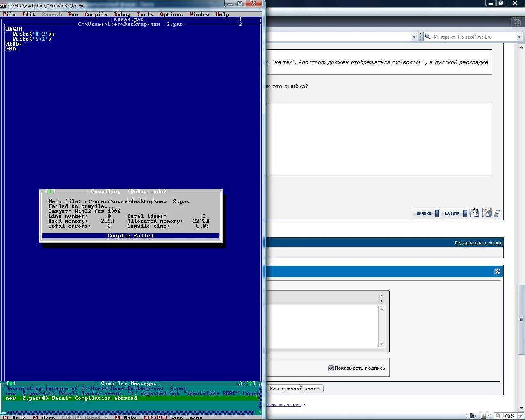Close the Compiling dialog via its green box

tap(50, 192)
